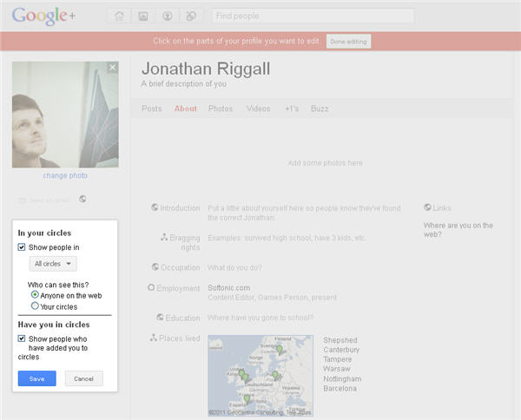Viewport: 521px width, 420px height.
Task: Click visibility icon beside Bragging rights
Action: 163,237
